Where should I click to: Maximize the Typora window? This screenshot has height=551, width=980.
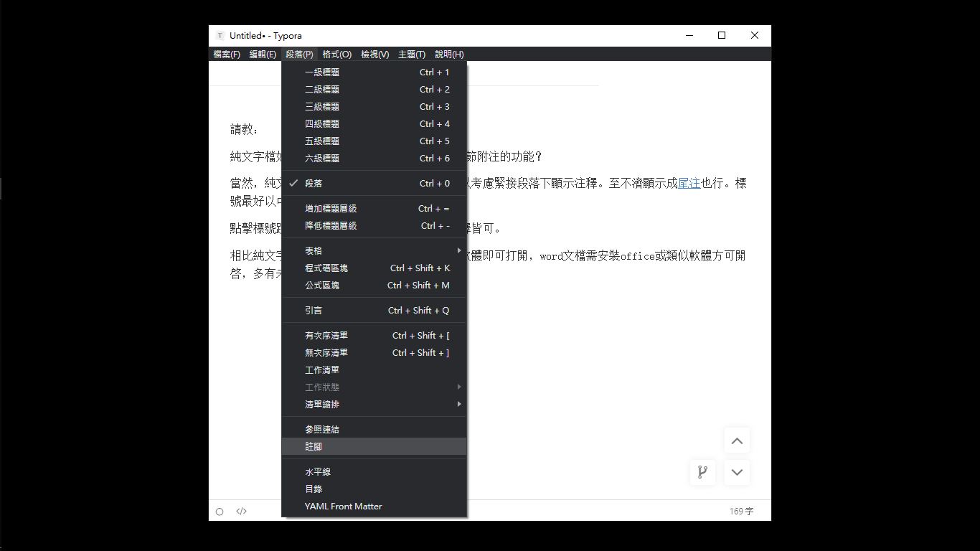(x=722, y=36)
